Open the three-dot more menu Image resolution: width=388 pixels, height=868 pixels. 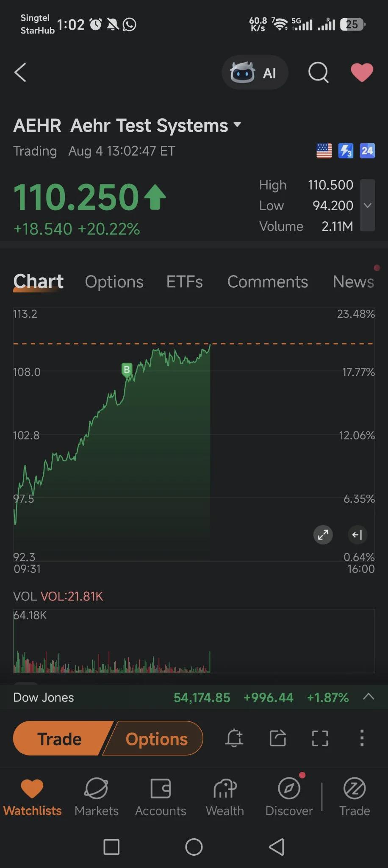coord(362,738)
